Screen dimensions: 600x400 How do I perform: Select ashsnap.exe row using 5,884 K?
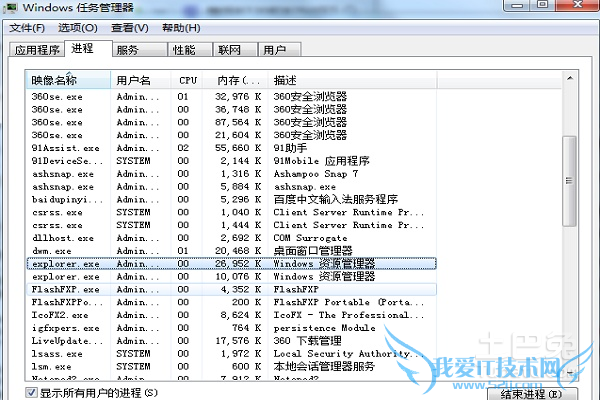click(232, 186)
